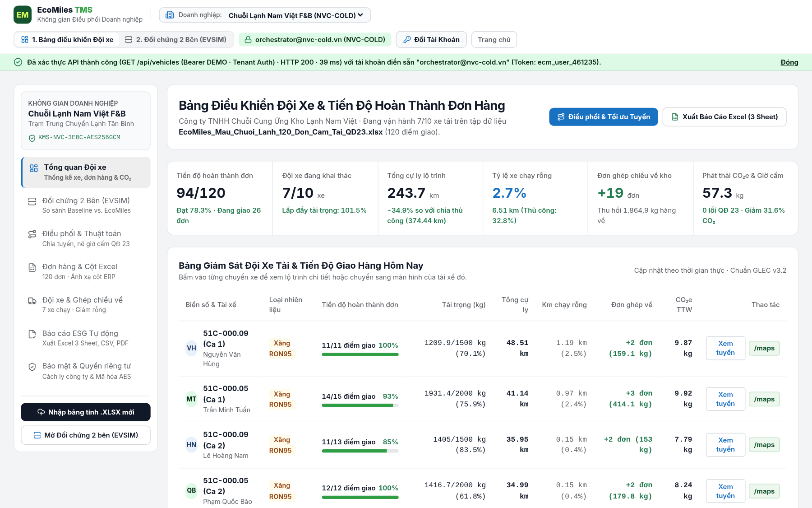
Task: Switch to tab 2. Đối chứng 2 Bên (EVSIM)
Action: (176, 40)
